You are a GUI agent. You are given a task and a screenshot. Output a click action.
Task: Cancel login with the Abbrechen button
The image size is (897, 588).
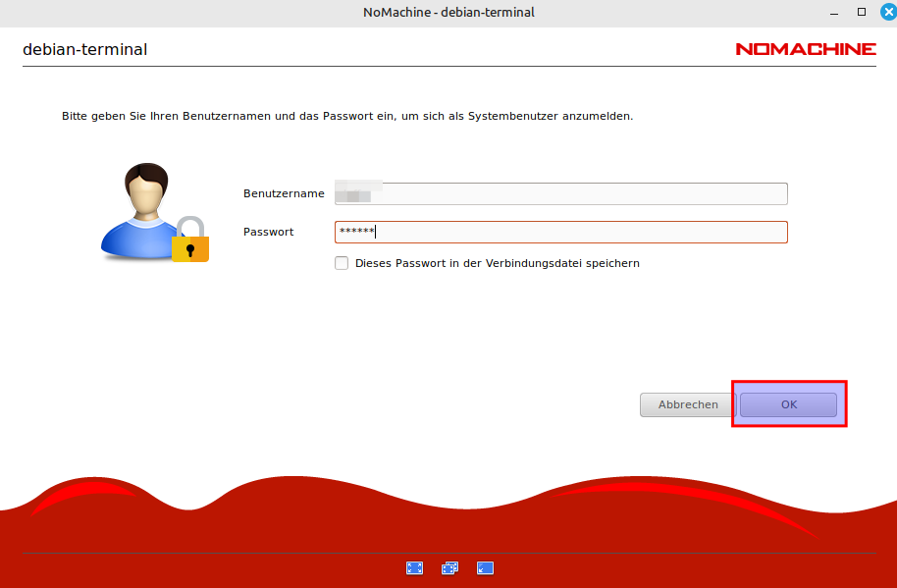[687, 404]
